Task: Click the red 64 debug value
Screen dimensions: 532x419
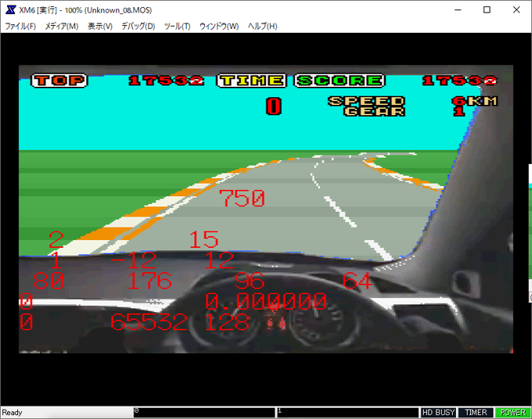Action: [358, 281]
